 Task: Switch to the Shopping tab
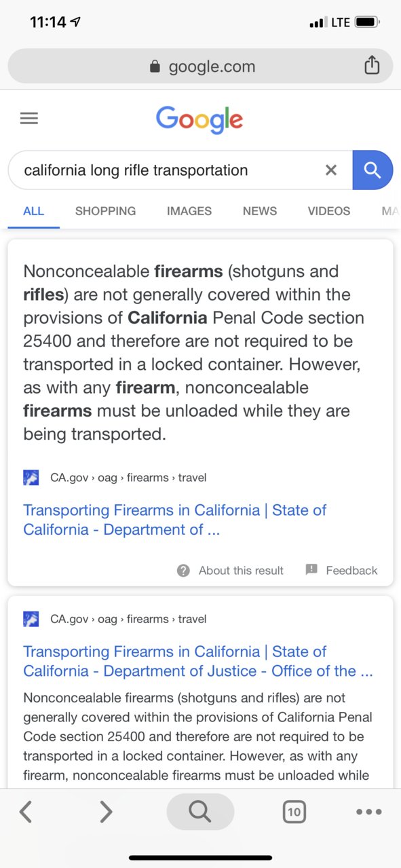pos(105,211)
